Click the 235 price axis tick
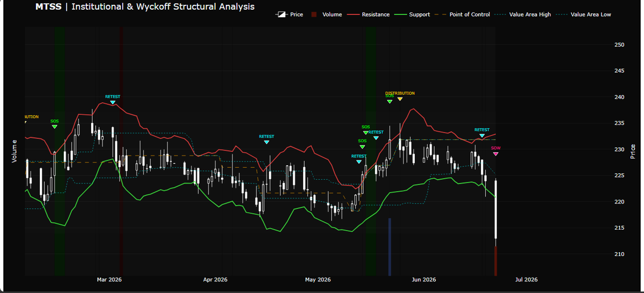Image resolution: width=644 pixels, height=293 pixels. pos(619,123)
